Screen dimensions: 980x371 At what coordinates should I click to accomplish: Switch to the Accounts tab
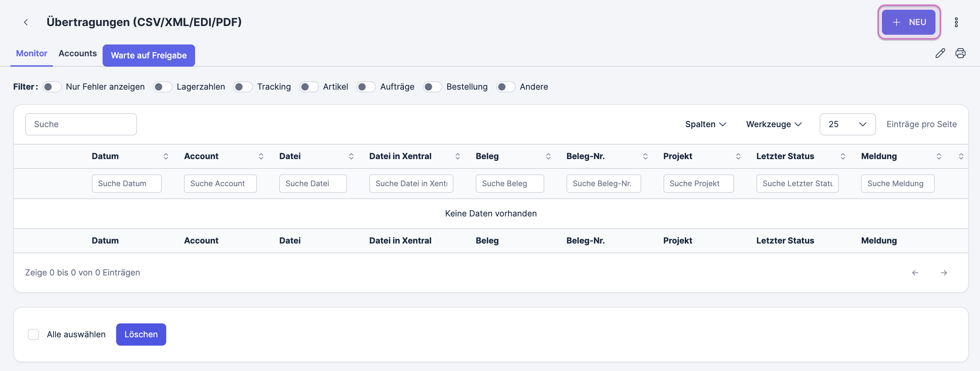(78, 53)
